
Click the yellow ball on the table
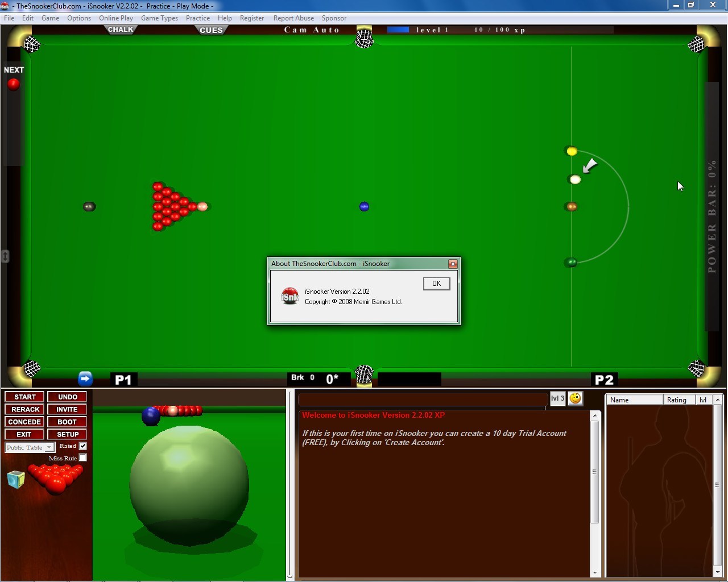coord(572,151)
